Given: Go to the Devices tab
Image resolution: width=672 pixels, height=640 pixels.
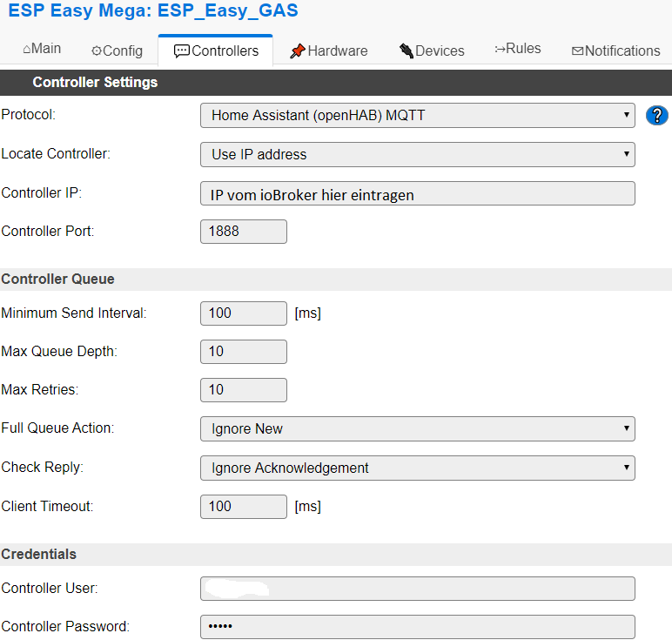Looking at the screenshot, I should pos(432,51).
